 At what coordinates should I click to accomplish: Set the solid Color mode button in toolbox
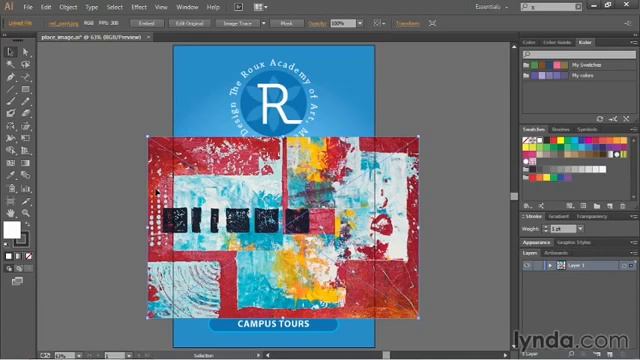coord(9,256)
